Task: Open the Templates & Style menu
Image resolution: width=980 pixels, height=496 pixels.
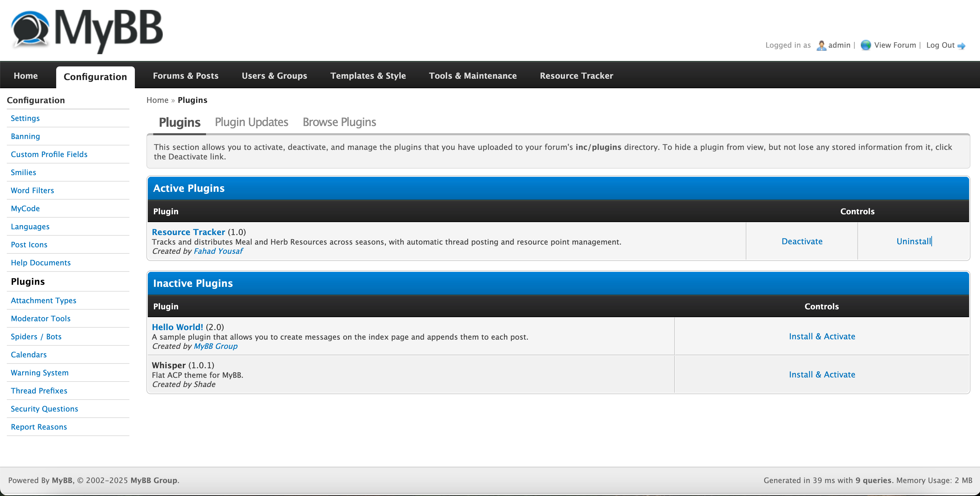Action: (368, 75)
